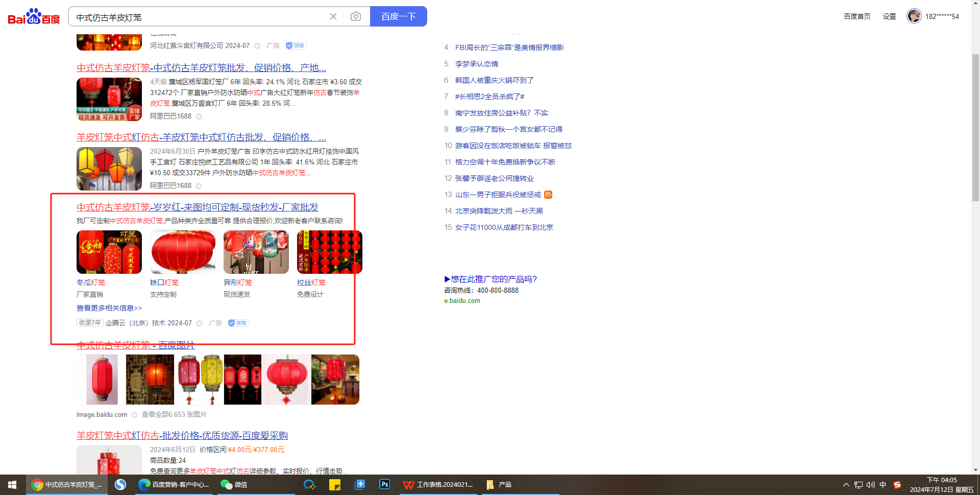980x495 pixels.
Task: Click the grey circle icon after image.baidu.com
Action: [134, 415]
